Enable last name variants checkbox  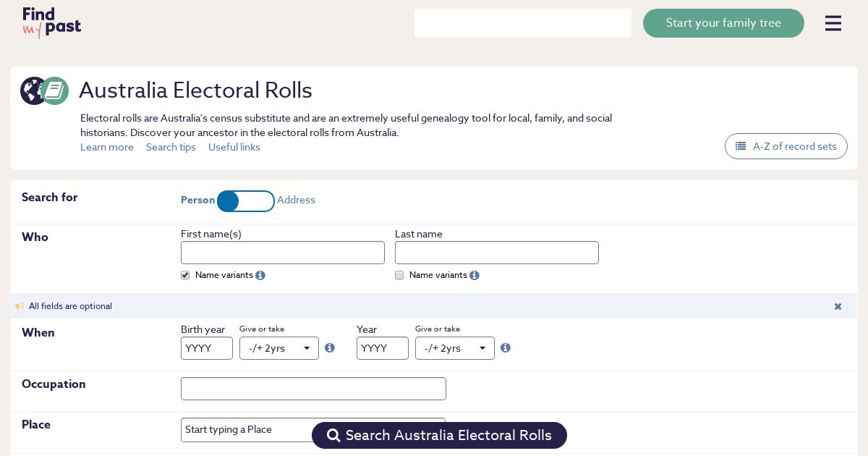[399, 276]
